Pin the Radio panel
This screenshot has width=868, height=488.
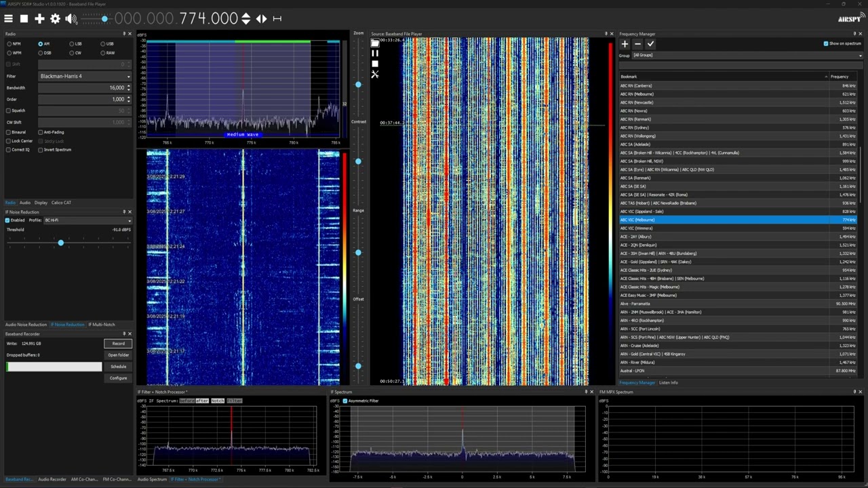124,34
